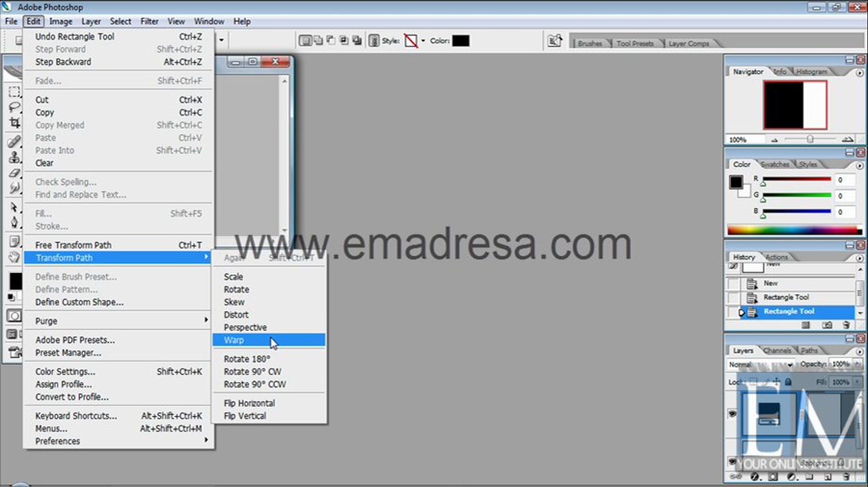Set history brush source beside New state
The height and width of the screenshot is (487, 868).
(734, 283)
